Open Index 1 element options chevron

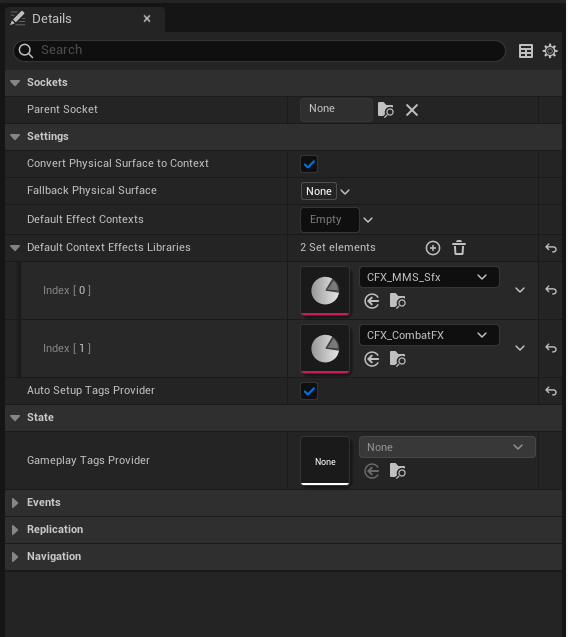click(520, 348)
